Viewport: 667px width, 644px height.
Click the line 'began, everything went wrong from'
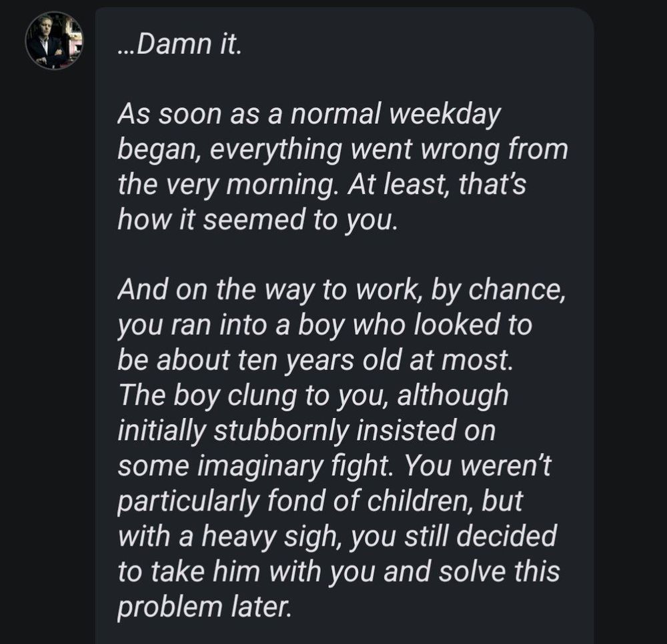[342, 150]
